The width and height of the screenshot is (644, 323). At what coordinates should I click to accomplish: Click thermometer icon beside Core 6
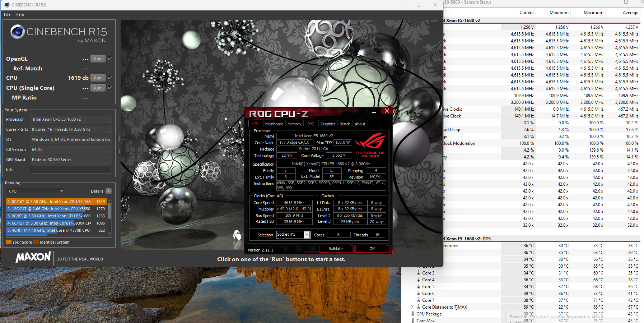(419, 293)
